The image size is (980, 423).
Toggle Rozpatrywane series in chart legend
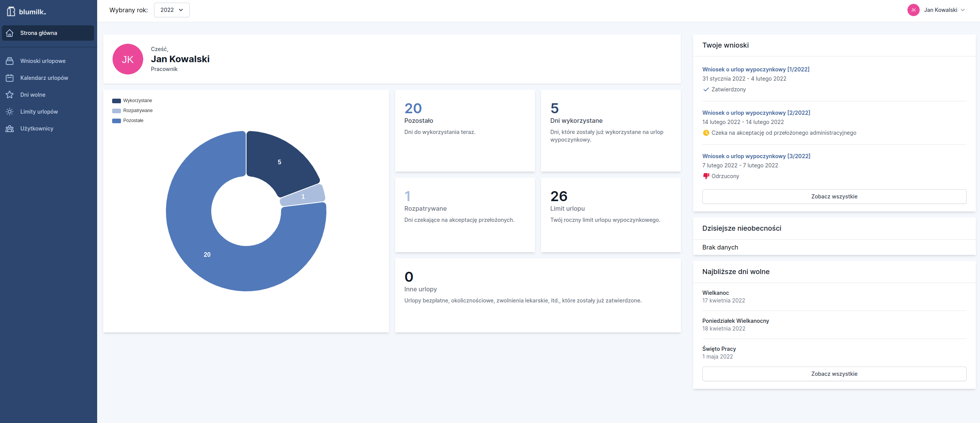click(132, 111)
